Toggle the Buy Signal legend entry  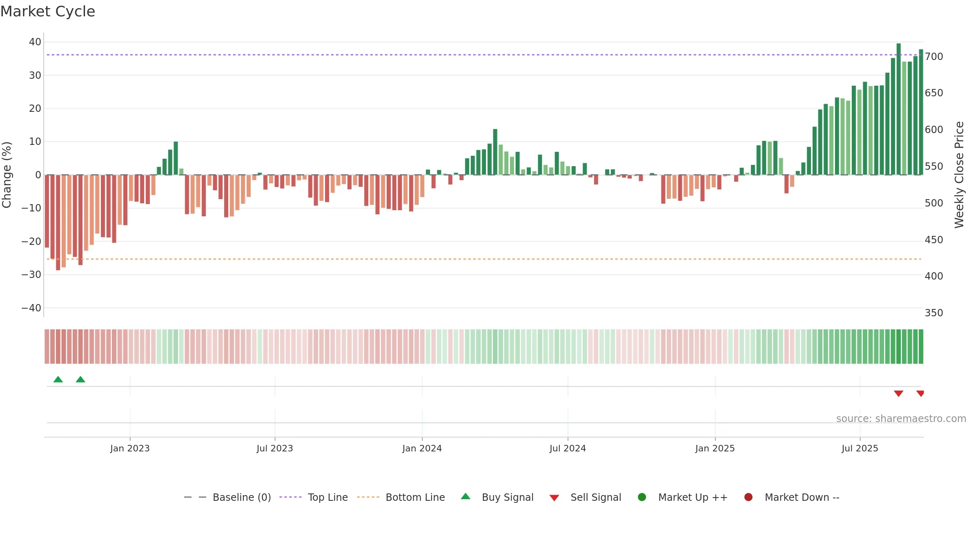497,497
